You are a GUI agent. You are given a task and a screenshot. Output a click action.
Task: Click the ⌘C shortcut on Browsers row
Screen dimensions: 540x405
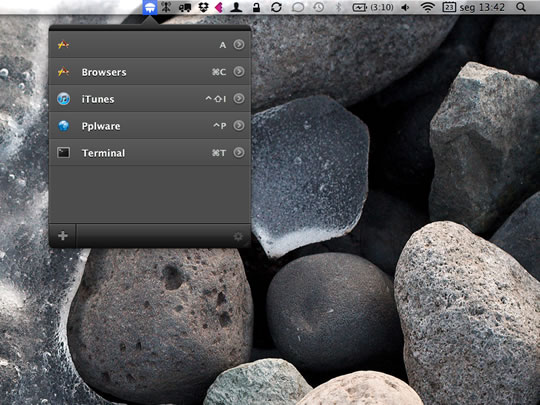tap(219, 72)
